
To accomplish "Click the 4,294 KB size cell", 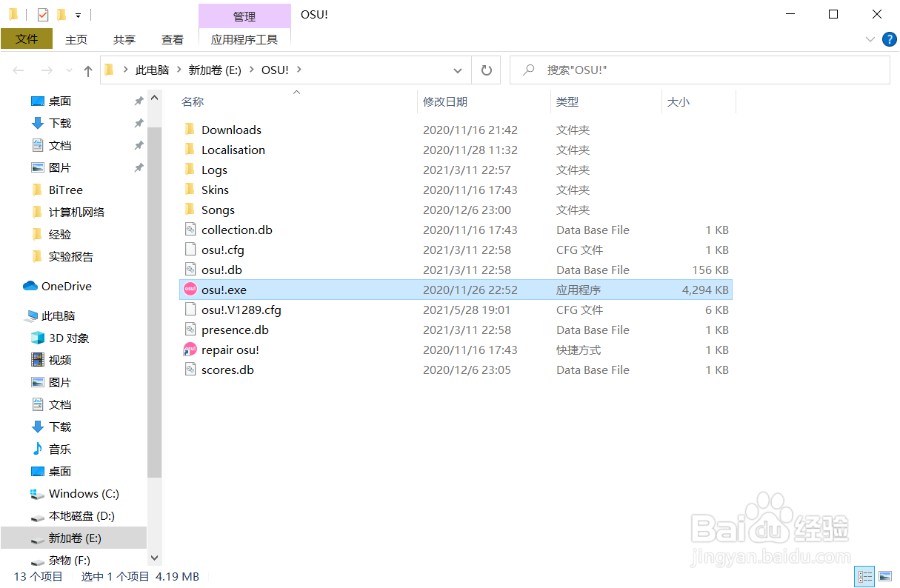I will (705, 290).
